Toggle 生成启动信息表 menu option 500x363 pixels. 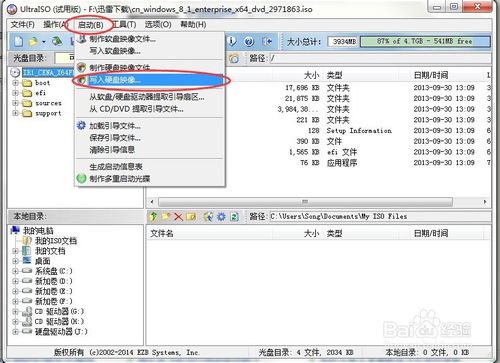pos(150,166)
